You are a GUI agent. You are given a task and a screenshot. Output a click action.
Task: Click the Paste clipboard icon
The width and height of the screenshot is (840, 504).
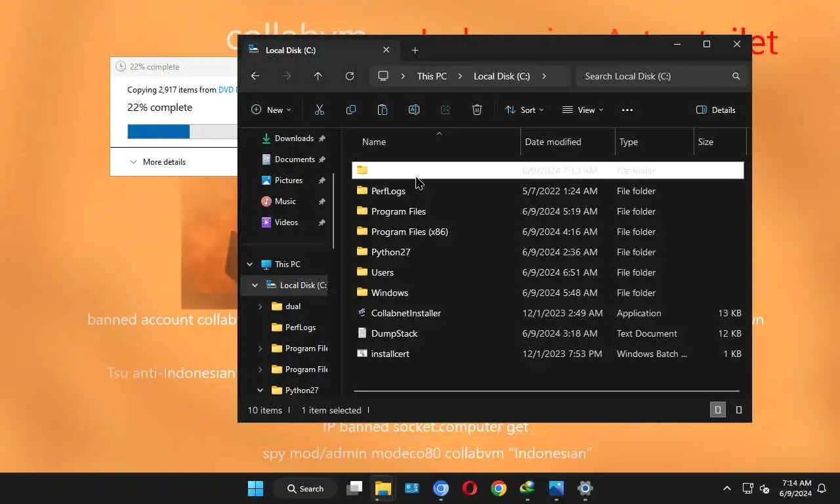[383, 110]
